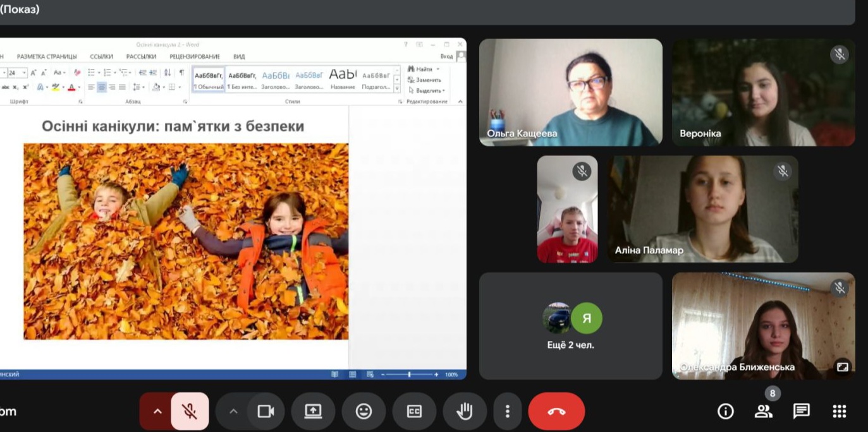Click the present screen icon
Screen dimensions: 868x432
pos(313,412)
